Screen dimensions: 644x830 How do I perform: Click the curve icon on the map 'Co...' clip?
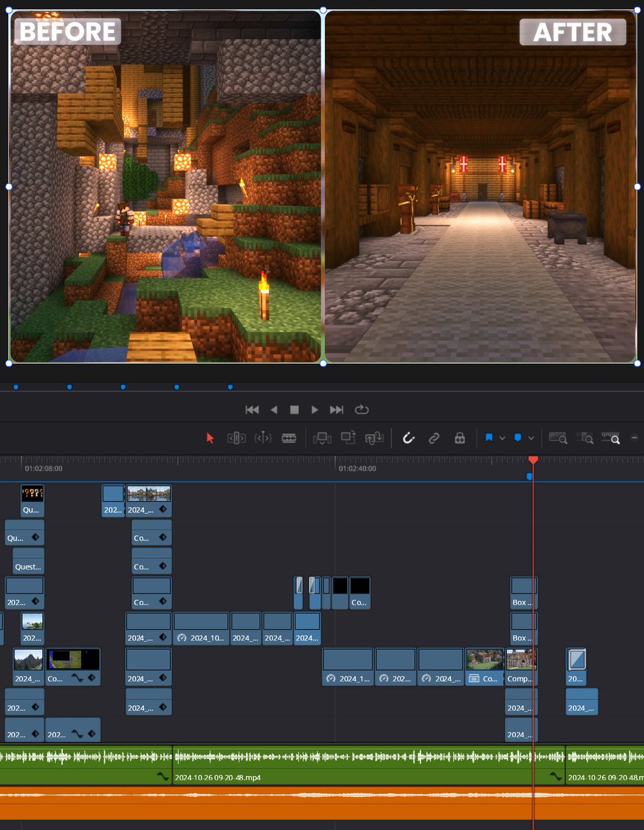point(76,679)
